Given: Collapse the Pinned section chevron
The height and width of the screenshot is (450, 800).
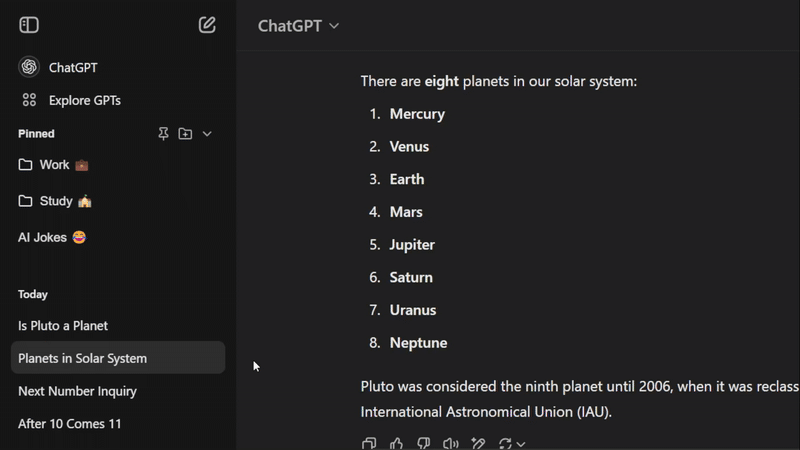Looking at the screenshot, I should (x=207, y=134).
